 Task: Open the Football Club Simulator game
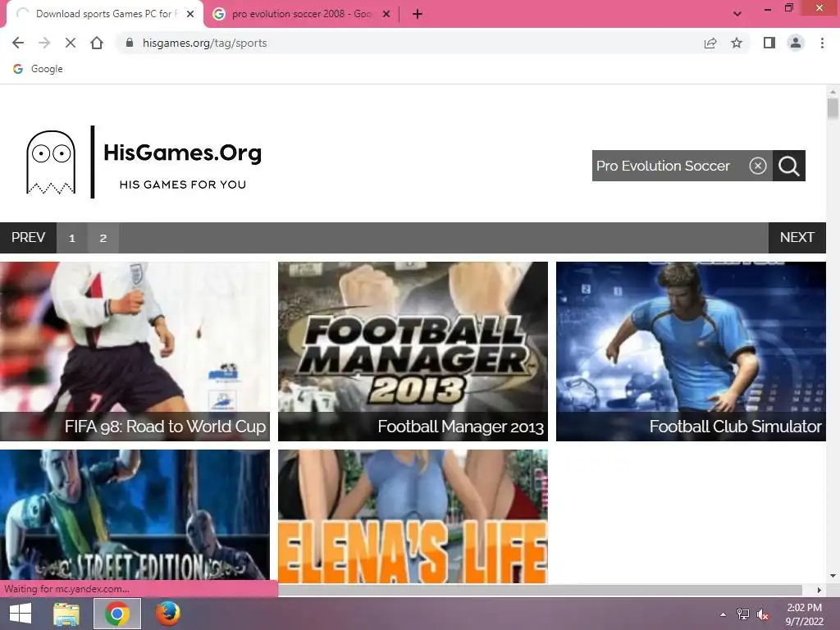pyautogui.click(x=691, y=351)
